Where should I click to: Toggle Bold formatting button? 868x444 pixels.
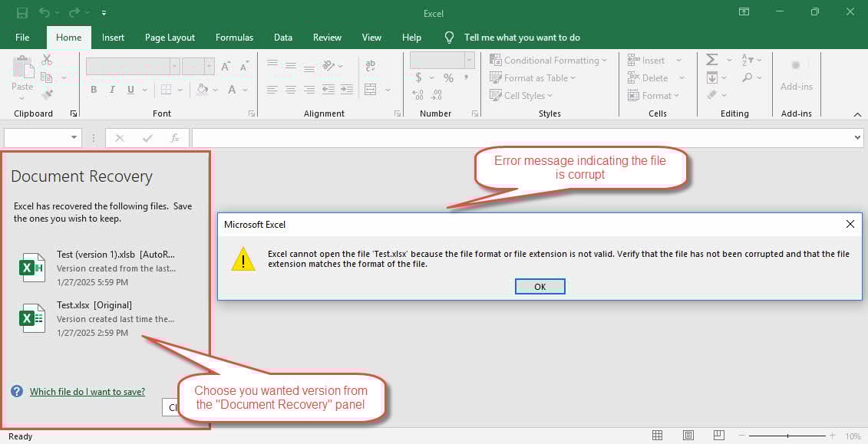(94, 90)
